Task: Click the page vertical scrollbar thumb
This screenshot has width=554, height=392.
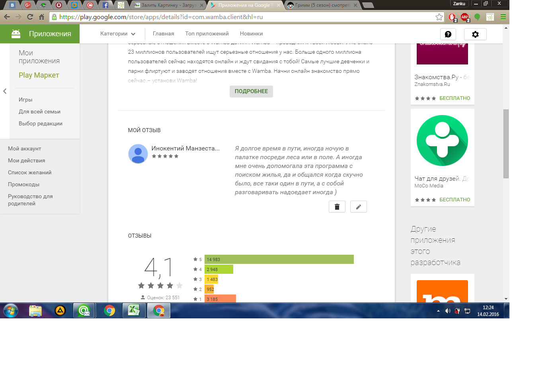Action: [506, 144]
